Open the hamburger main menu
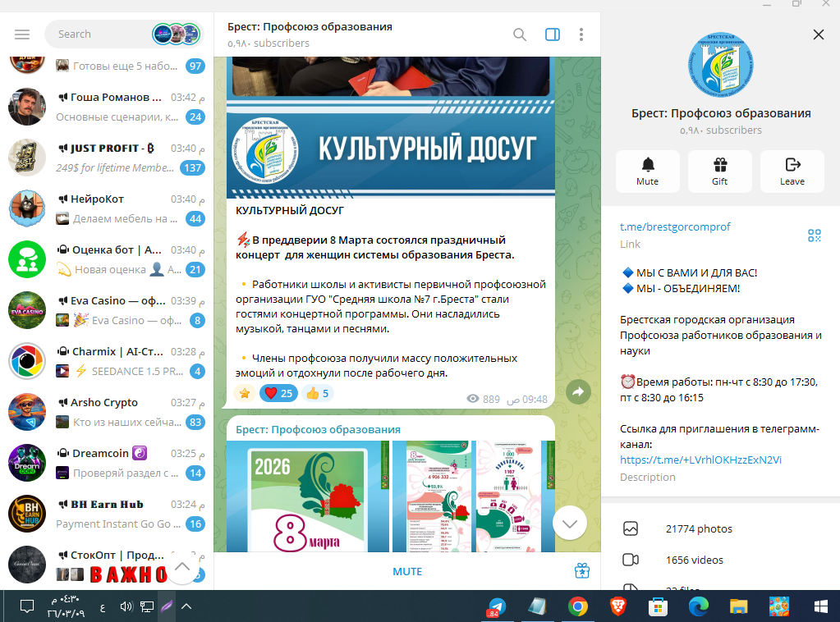840x622 pixels. [22, 34]
